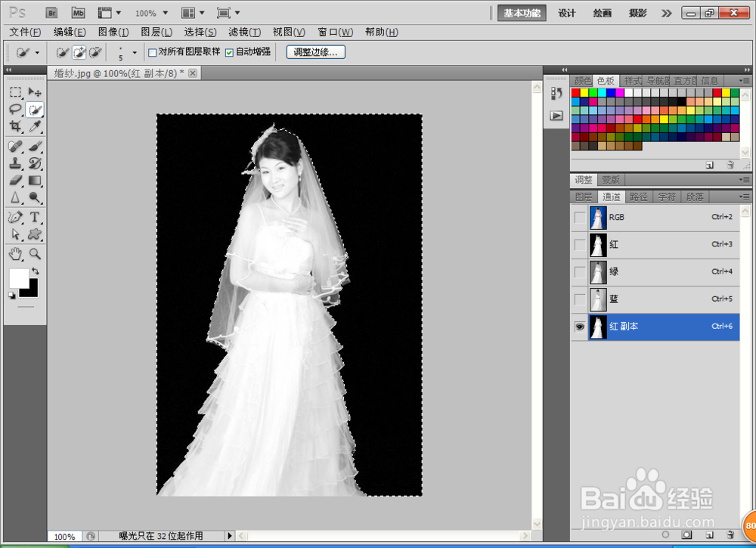The width and height of the screenshot is (756, 548).
Task: Click the foreground white color swatch
Action: click(x=18, y=277)
